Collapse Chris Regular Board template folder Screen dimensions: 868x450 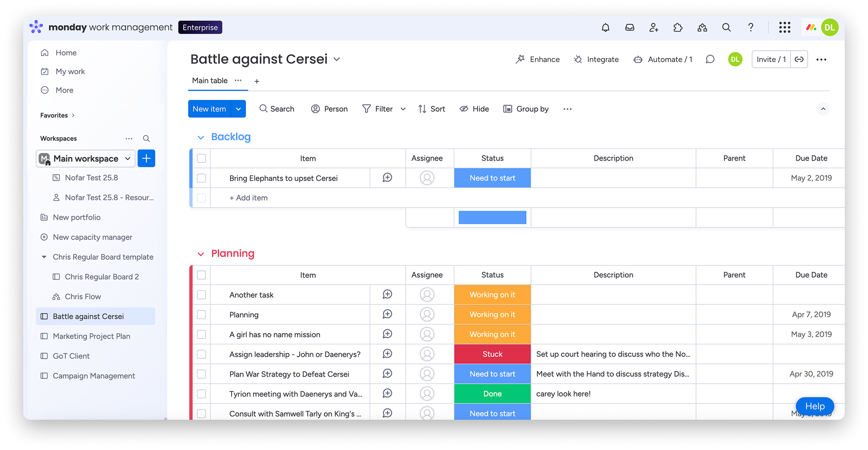[44, 257]
